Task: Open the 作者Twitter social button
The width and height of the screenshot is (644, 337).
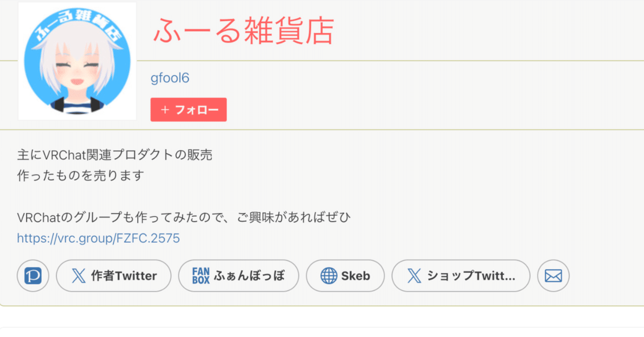Action: pos(113,276)
